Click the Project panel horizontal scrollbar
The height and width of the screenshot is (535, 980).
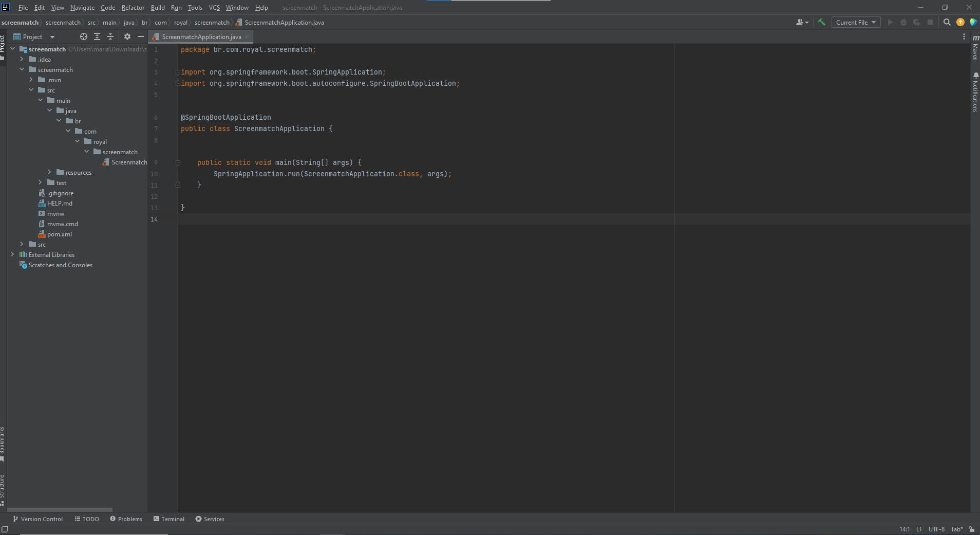tap(60, 510)
